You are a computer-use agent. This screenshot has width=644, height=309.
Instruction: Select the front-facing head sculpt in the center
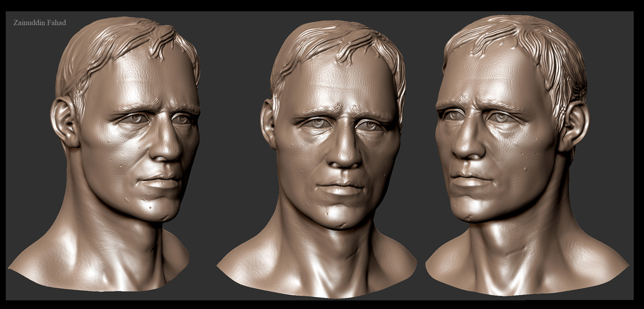pos(317,159)
